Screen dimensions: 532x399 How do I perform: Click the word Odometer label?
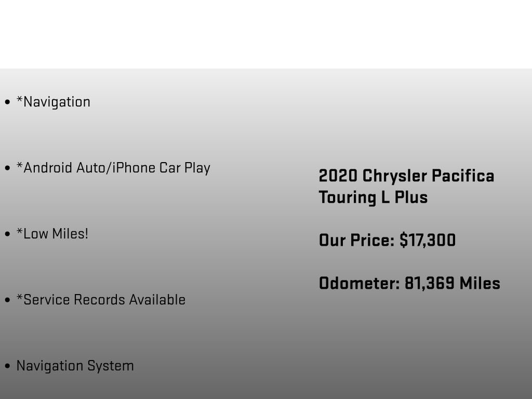[x=360, y=283]
